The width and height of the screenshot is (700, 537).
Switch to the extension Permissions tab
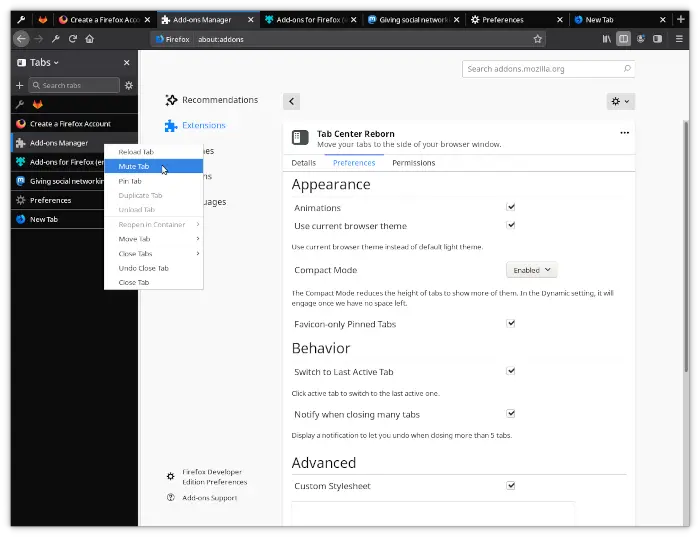point(413,163)
